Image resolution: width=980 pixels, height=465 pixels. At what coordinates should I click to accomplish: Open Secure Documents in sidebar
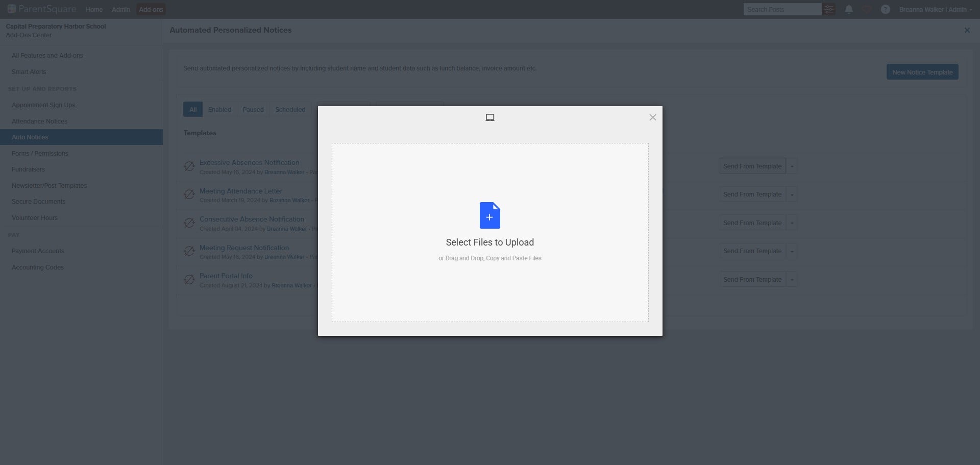click(38, 202)
